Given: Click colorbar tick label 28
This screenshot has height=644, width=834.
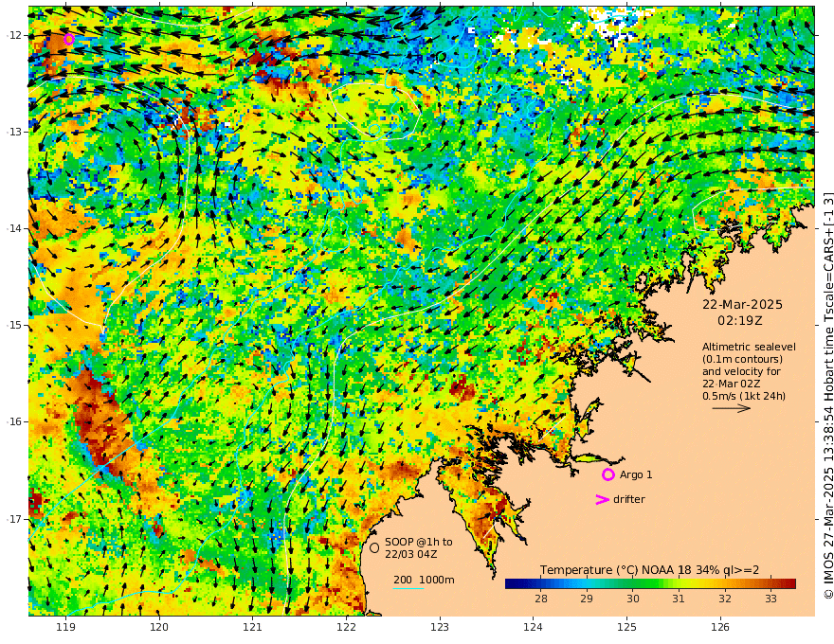Looking at the screenshot, I should (541, 599).
